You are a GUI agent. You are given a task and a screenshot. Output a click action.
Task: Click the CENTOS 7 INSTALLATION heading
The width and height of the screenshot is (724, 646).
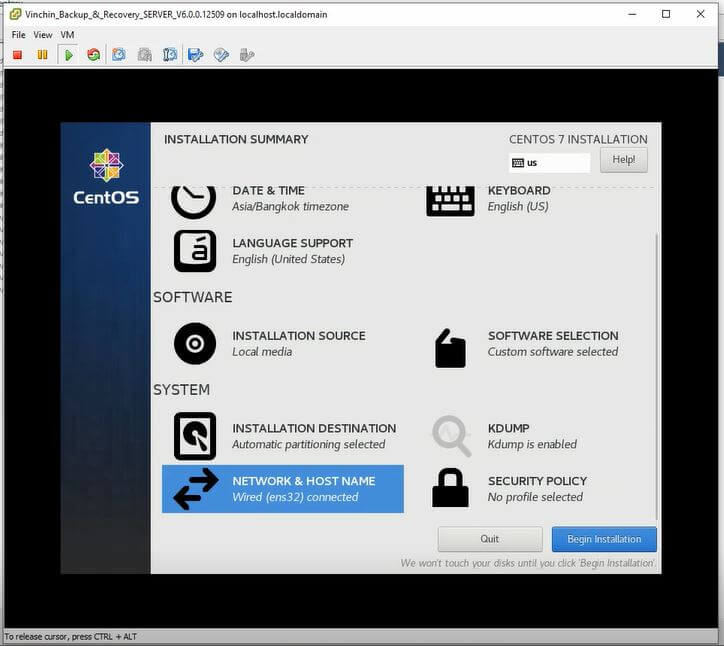578,139
